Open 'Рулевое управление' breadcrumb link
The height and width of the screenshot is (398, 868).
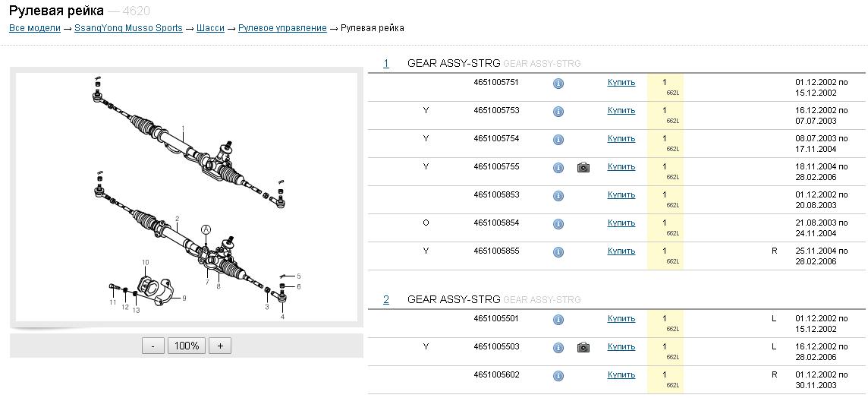[282, 28]
